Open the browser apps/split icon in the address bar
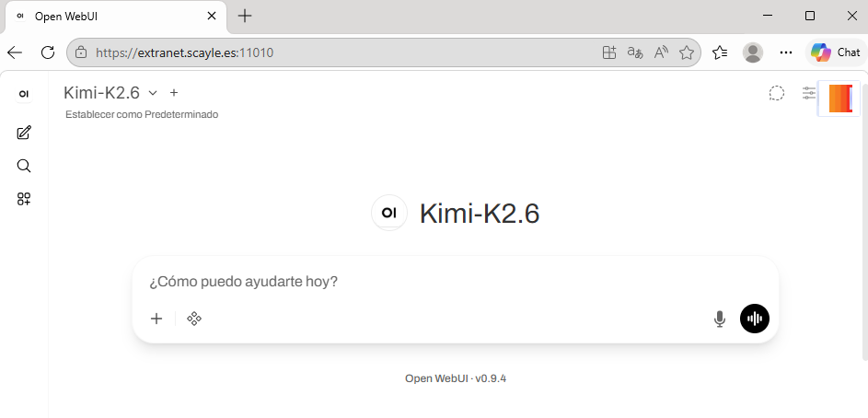Image resolution: width=868 pixels, height=418 pixels. pos(609,52)
